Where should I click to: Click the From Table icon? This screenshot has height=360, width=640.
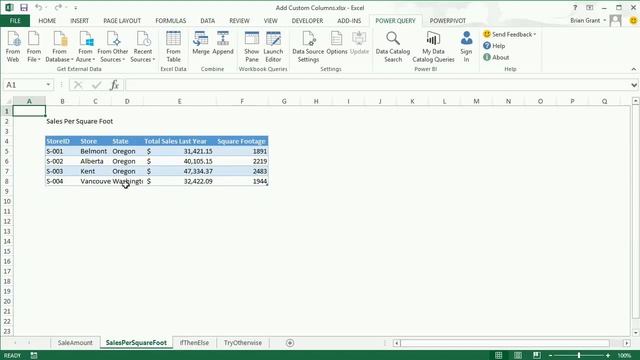pos(173,47)
